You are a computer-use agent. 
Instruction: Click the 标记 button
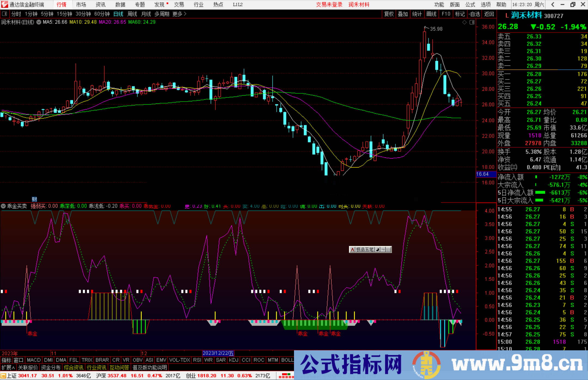(460, 14)
